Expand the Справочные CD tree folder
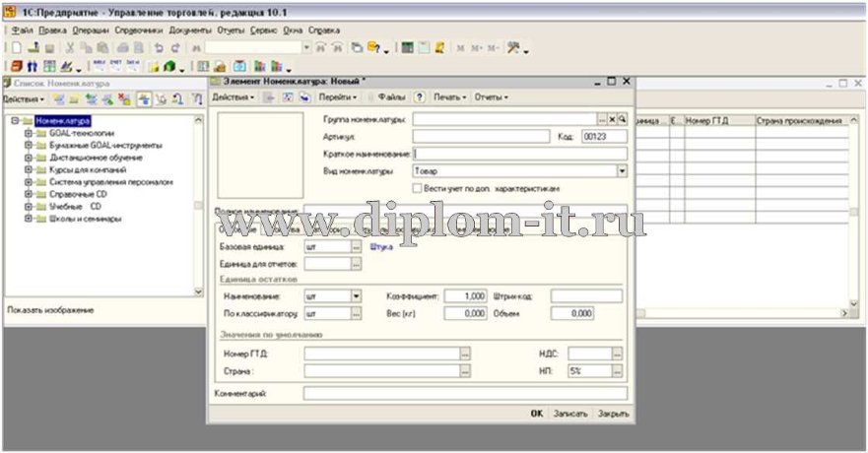This screenshot has width=868, height=453. click(x=29, y=194)
